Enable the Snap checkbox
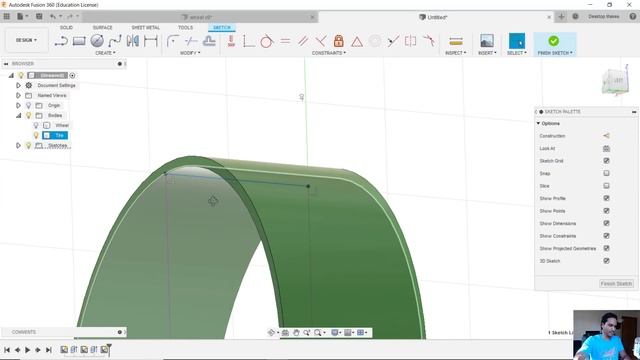640x360 pixels. coord(607,173)
